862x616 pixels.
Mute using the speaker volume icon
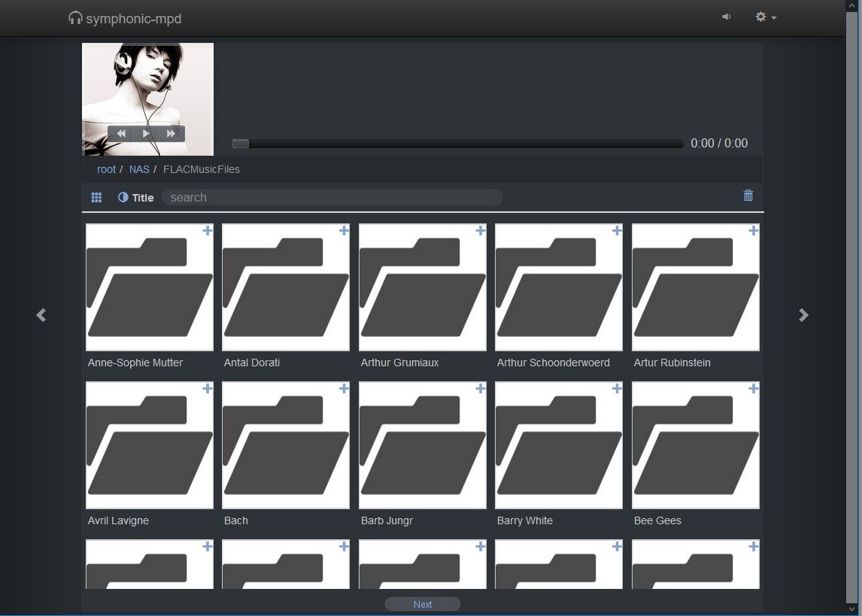(x=726, y=17)
